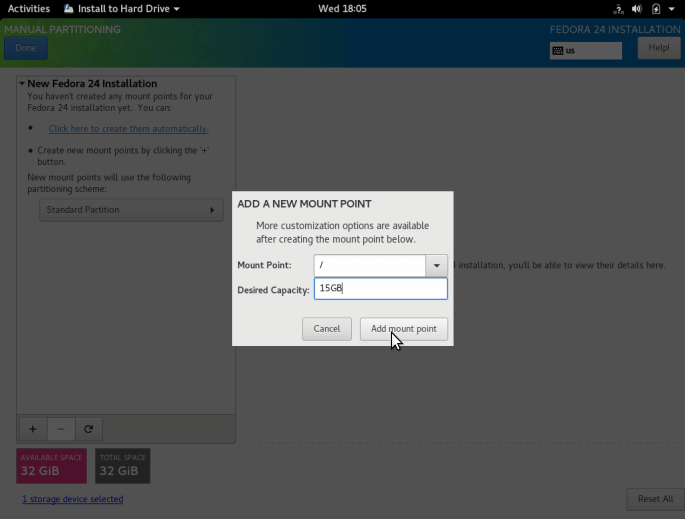Click the reload storage configuration icon

click(89, 429)
